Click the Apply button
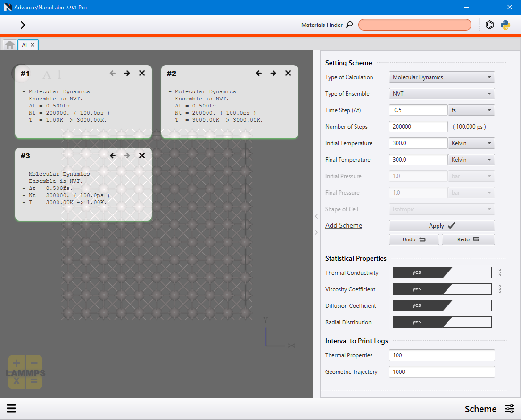Viewport: 521px width, 420px height. point(442,226)
